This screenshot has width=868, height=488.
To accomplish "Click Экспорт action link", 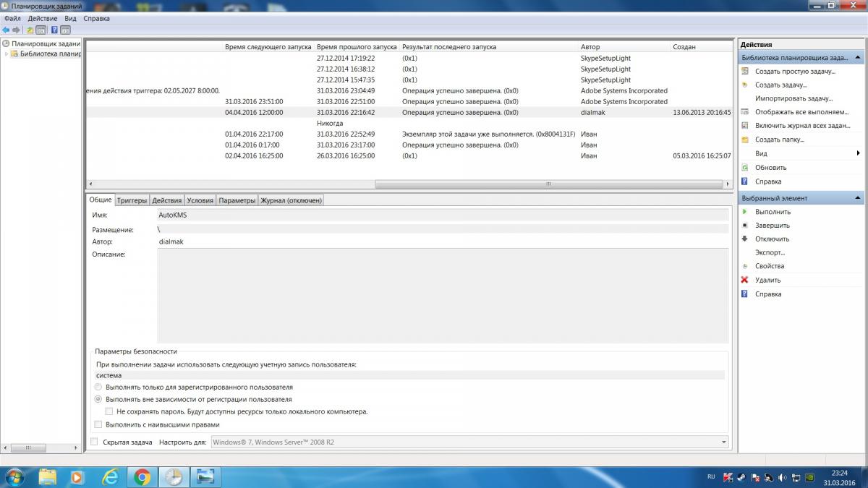I will point(770,253).
